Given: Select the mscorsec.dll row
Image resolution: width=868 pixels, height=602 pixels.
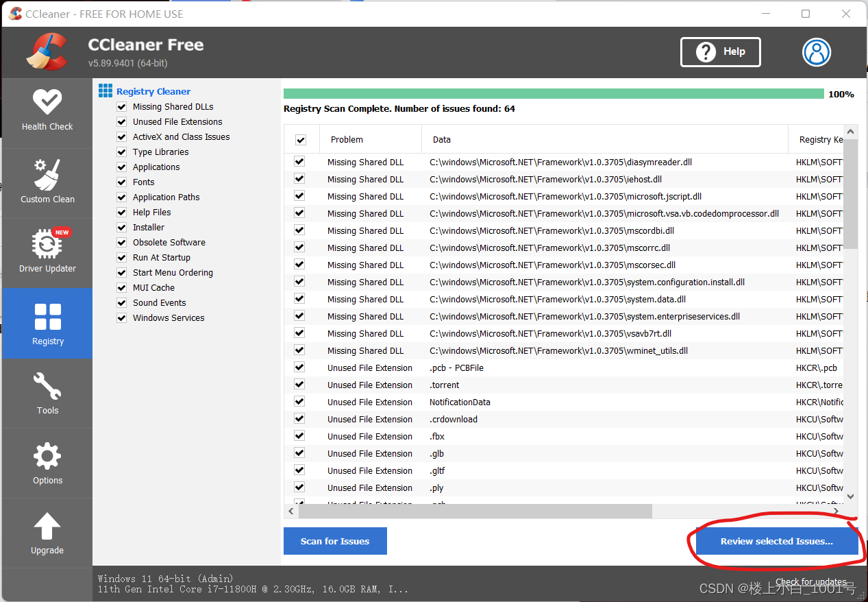Looking at the screenshot, I should 564,265.
